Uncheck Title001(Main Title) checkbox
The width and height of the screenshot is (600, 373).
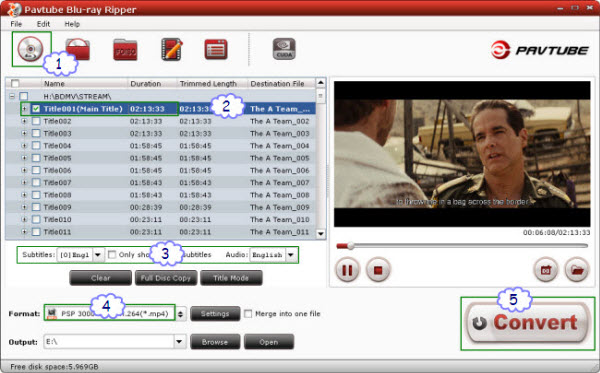[x=36, y=109]
